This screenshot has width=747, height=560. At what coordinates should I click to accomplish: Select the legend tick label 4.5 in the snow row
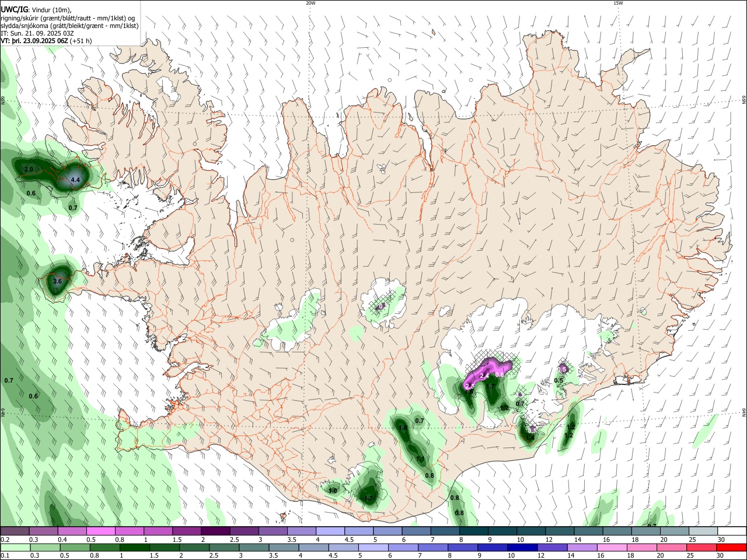coord(349,540)
